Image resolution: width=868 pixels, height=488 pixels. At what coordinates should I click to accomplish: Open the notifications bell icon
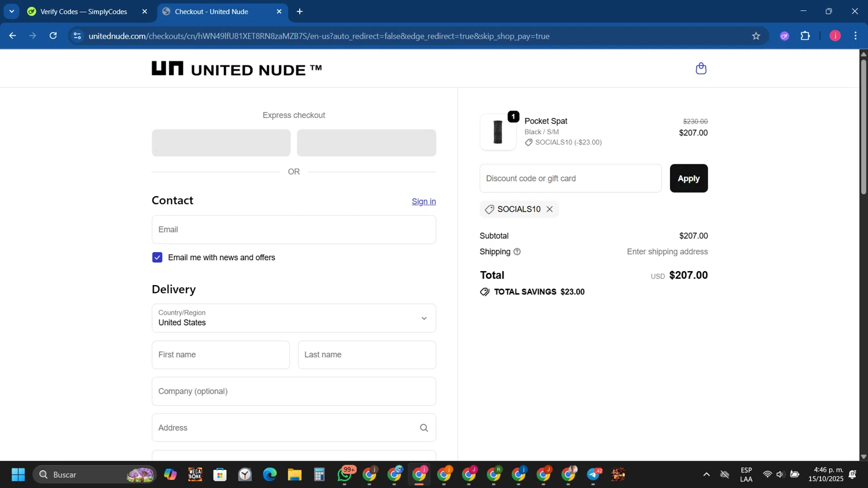click(x=852, y=475)
